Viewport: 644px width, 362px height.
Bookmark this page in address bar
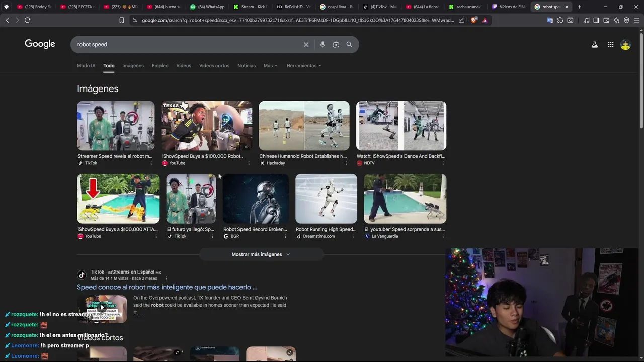(121, 20)
